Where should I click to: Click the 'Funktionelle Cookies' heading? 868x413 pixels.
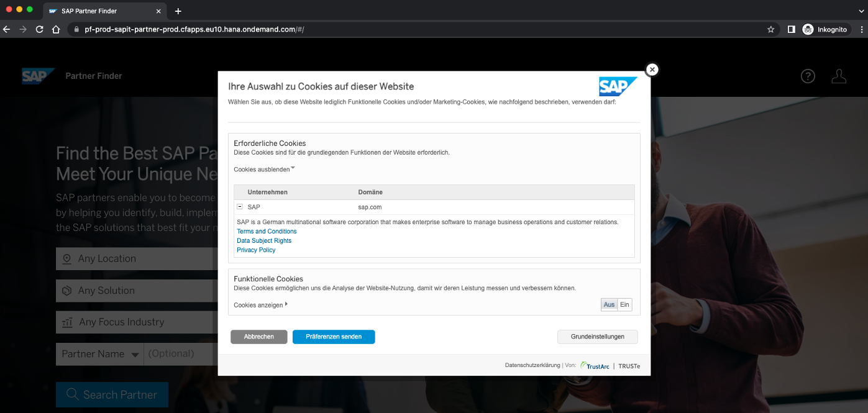[268, 279]
